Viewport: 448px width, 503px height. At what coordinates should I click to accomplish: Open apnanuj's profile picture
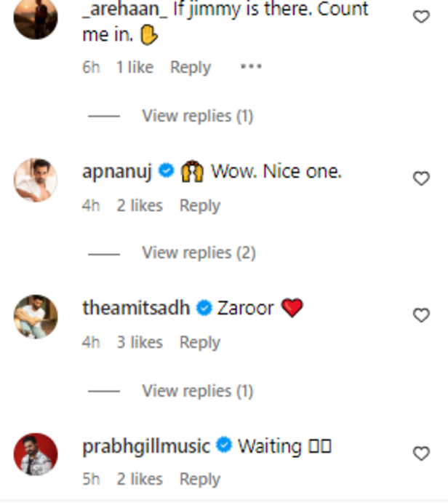(x=36, y=179)
